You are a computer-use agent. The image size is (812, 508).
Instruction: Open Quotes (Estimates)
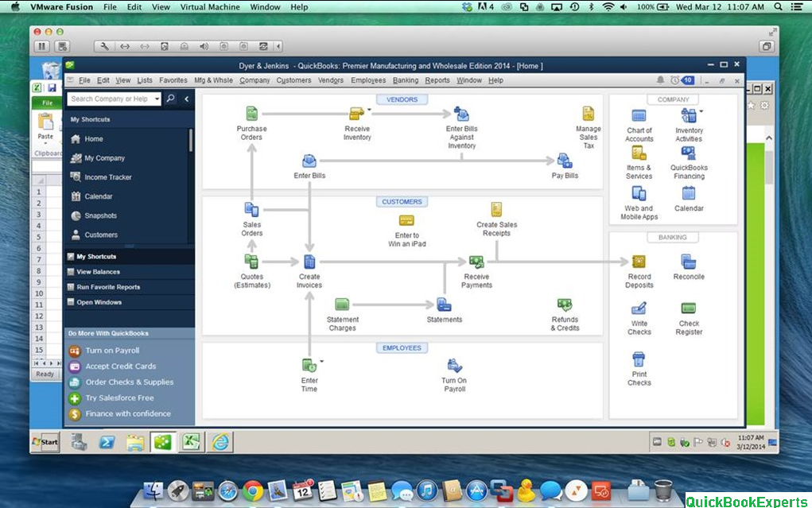[251, 262]
